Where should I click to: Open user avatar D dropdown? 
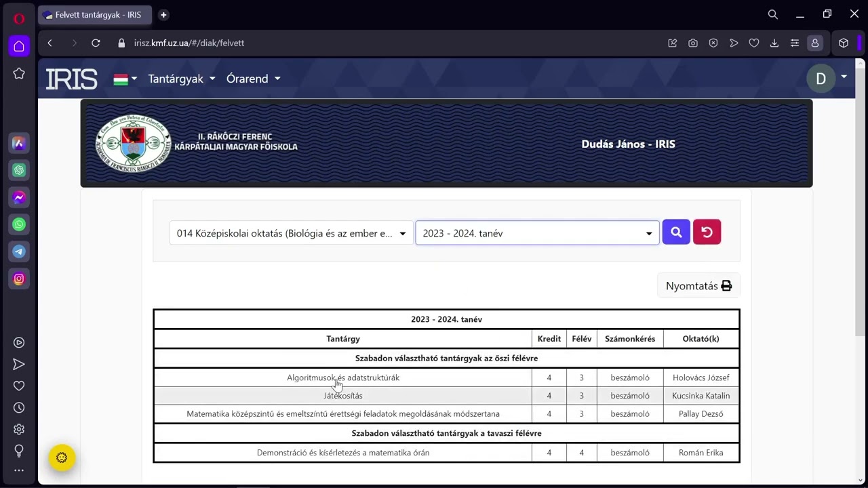[x=827, y=79]
